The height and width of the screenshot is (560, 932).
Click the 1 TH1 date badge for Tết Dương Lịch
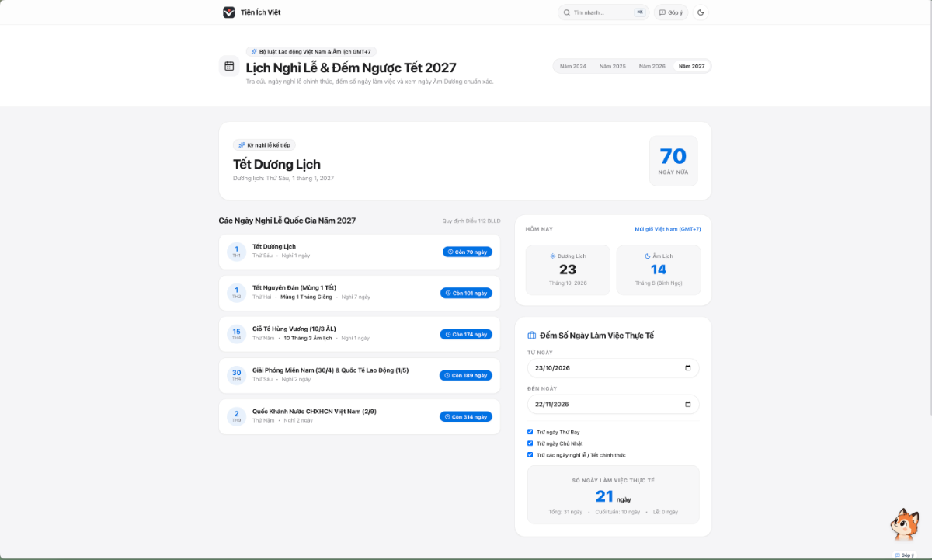point(236,252)
